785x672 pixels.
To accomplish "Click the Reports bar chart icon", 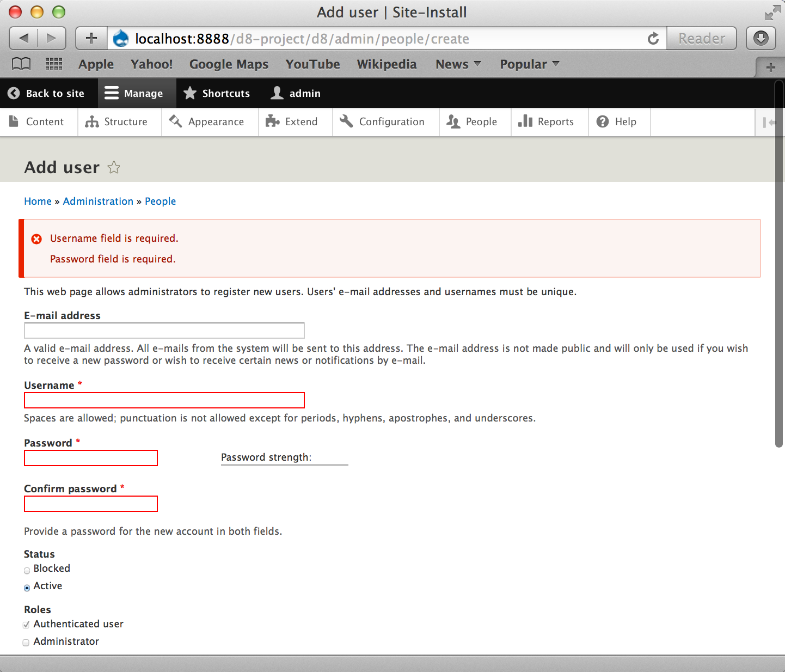I will (x=525, y=121).
